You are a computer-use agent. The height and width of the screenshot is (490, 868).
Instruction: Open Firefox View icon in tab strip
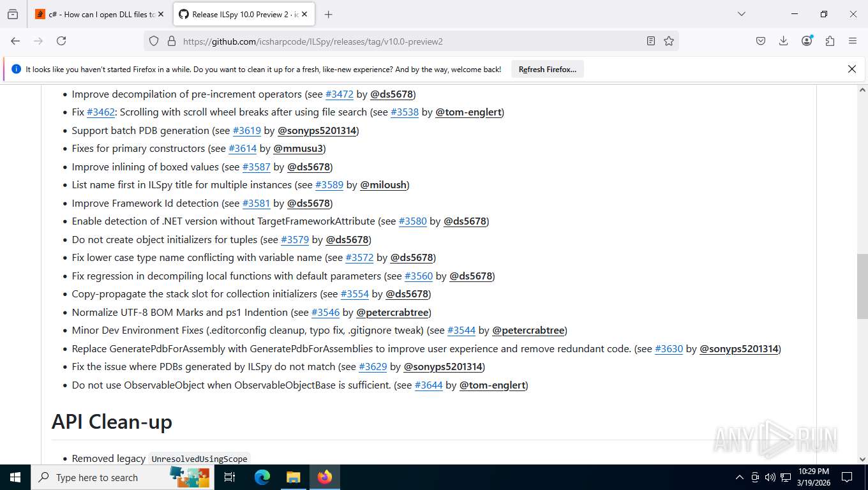point(13,14)
